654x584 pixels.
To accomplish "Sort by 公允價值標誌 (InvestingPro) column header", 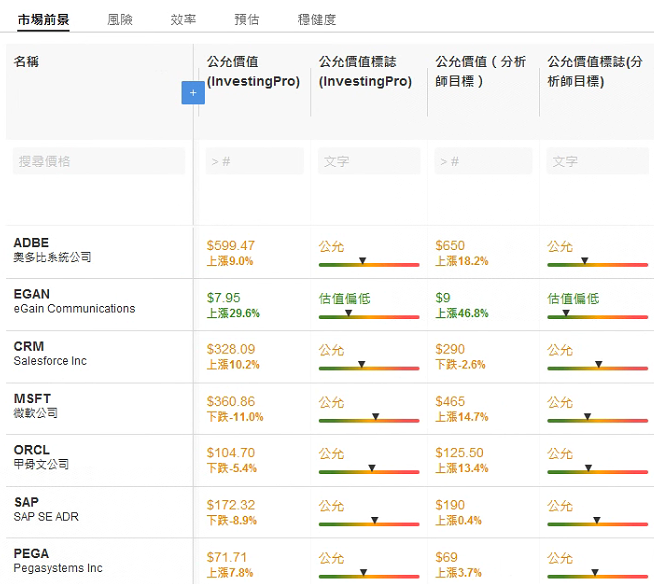I will (365, 71).
